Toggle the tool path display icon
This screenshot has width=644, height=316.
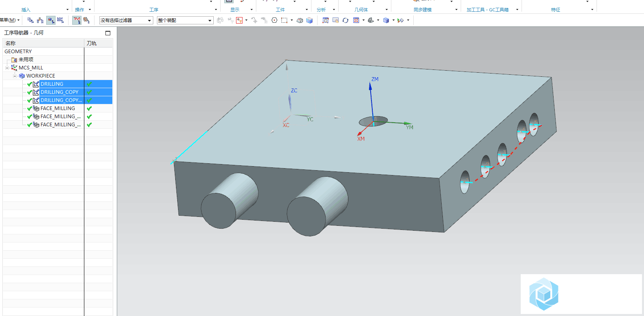pos(77,20)
